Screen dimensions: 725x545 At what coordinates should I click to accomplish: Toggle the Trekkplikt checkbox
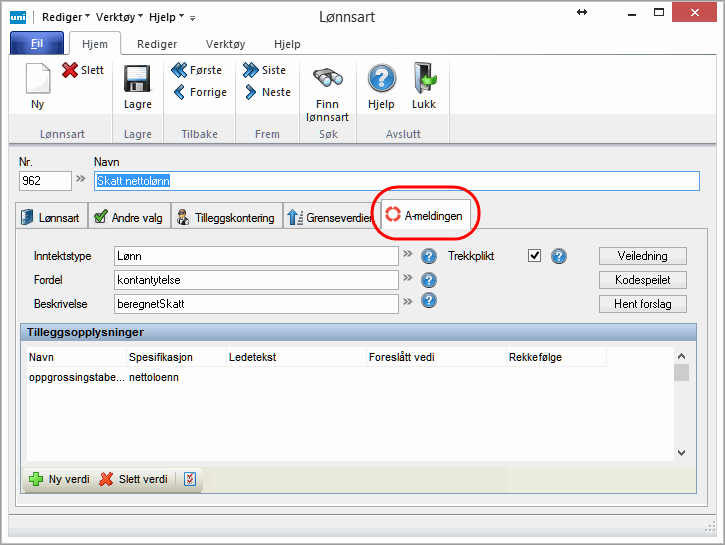534,256
